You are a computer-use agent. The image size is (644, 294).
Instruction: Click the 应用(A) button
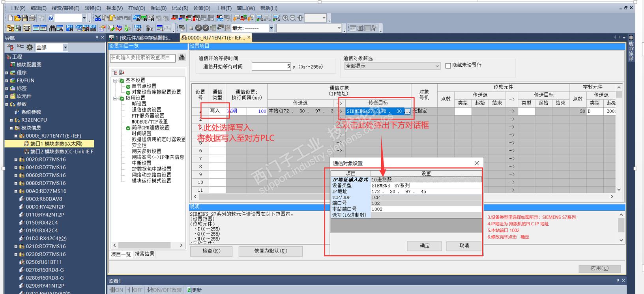point(600,268)
